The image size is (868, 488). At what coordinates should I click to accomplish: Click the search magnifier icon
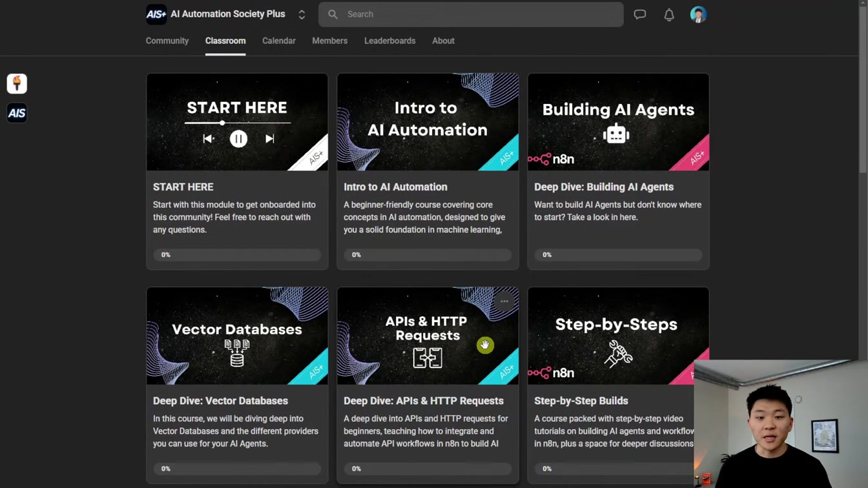(333, 14)
